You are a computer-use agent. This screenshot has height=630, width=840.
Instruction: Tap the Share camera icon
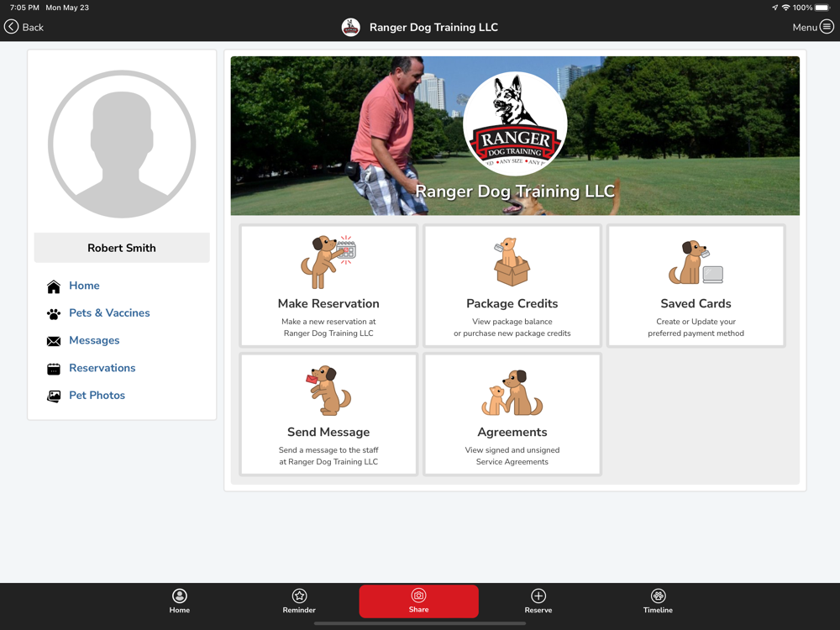pos(418,596)
